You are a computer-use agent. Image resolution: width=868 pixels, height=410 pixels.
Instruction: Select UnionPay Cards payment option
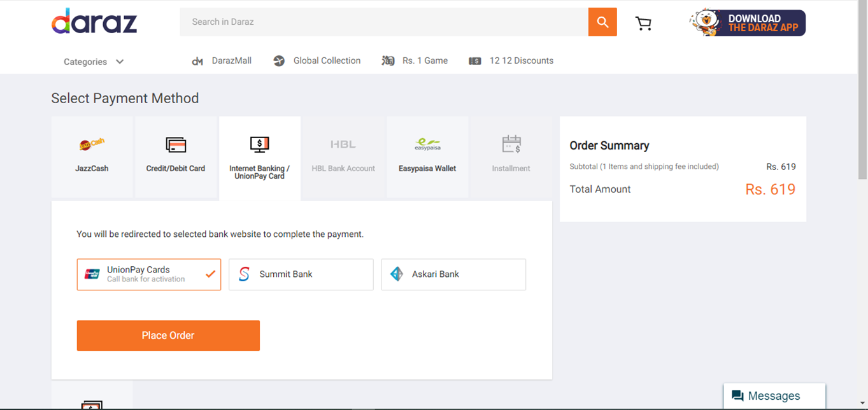click(149, 274)
